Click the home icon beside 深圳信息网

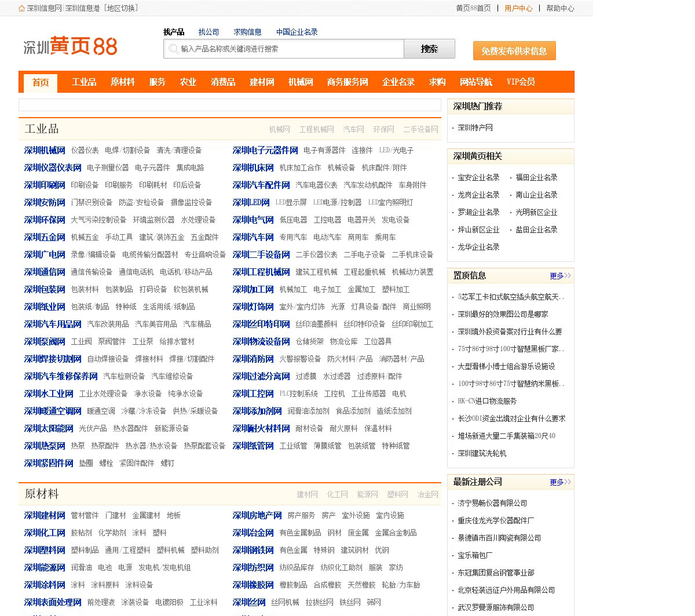(x=21, y=9)
